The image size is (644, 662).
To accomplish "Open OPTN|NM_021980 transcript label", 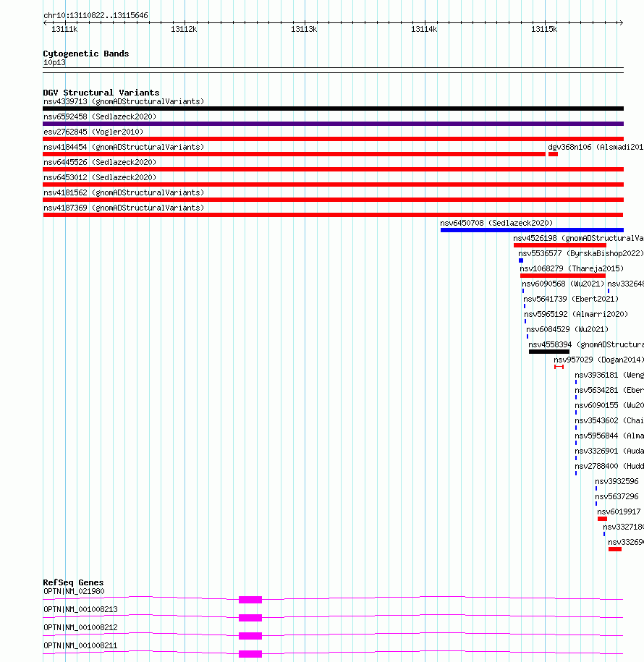I will pos(74,591).
